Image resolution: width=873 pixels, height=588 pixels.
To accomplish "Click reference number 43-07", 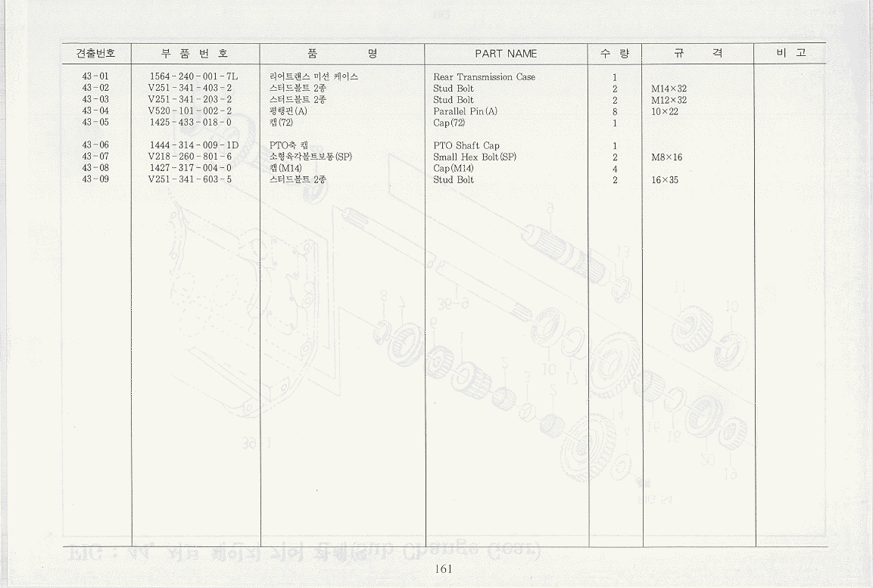I will (x=95, y=157).
